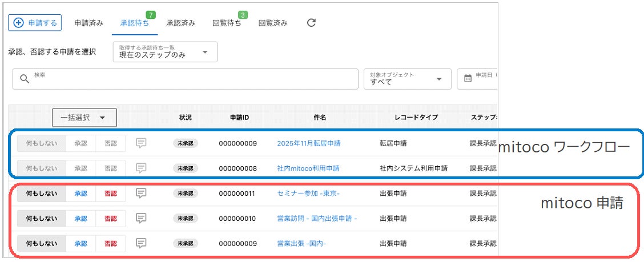The image size is (644, 262).
Task: Switch to 承認待ち tab
Action: (135, 23)
